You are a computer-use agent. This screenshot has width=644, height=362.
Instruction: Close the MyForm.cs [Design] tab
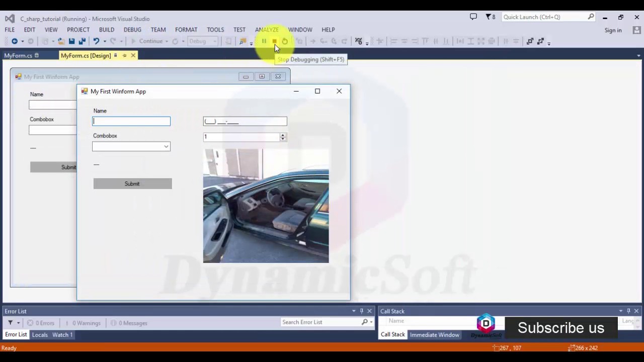[133, 56]
